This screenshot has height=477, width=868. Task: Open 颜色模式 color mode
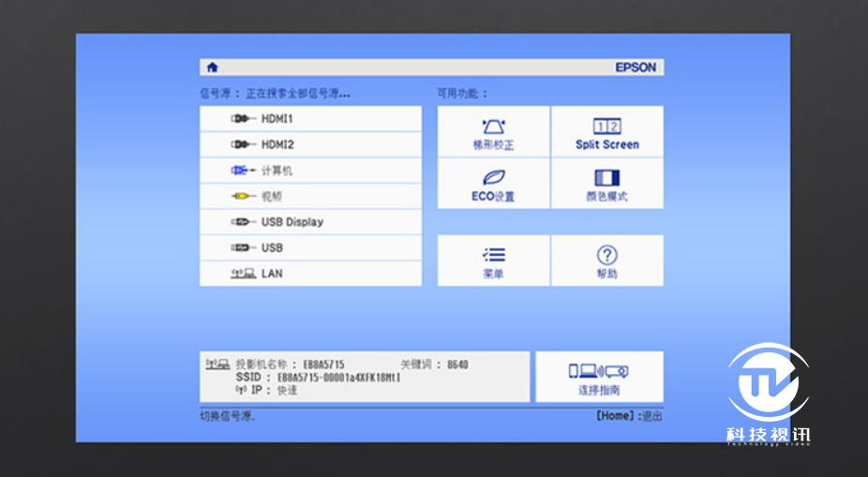pyautogui.click(x=607, y=183)
